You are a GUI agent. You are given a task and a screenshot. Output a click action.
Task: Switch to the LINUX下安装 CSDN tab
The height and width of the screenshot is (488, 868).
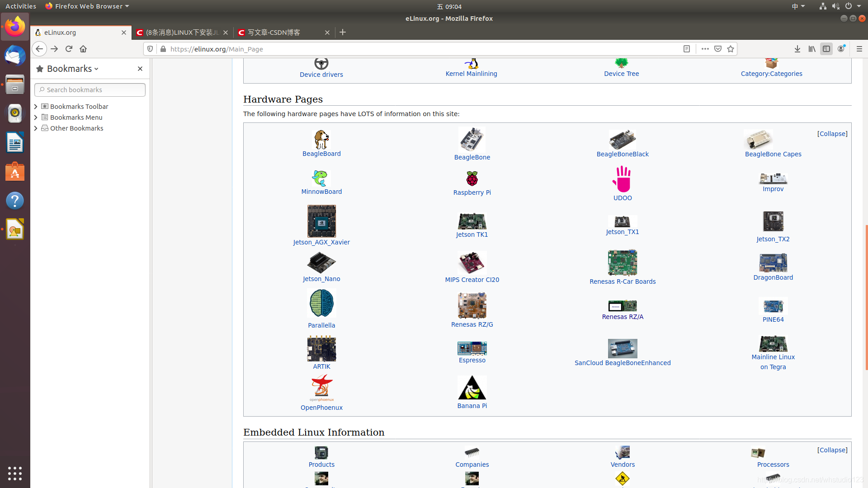tap(183, 33)
